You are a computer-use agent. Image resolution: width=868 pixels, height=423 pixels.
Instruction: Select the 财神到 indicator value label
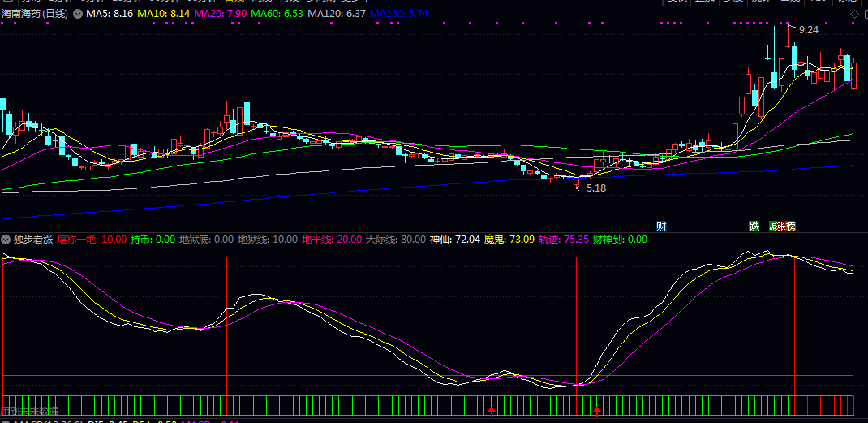point(620,240)
